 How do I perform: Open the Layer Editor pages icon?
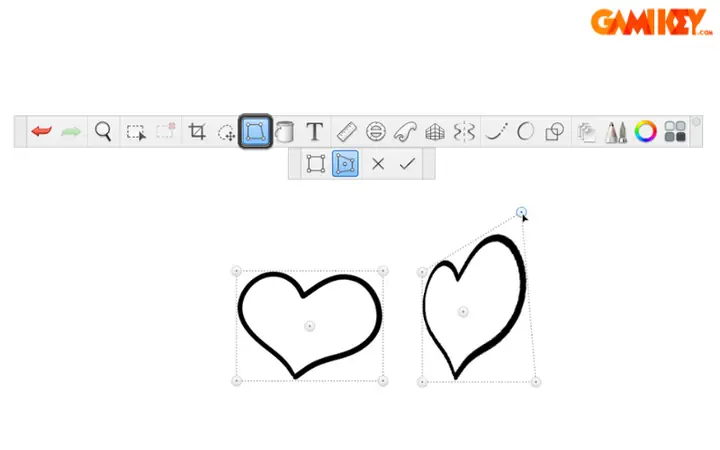pos(586,132)
